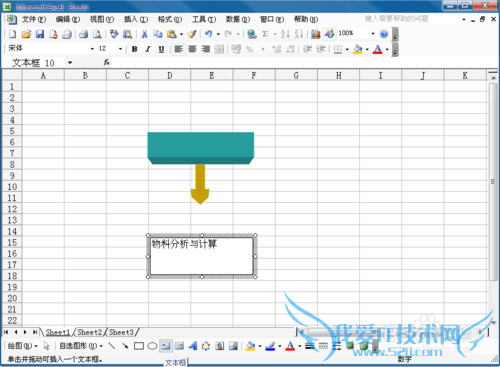Click column D header
500x367 pixels.
click(170, 76)
